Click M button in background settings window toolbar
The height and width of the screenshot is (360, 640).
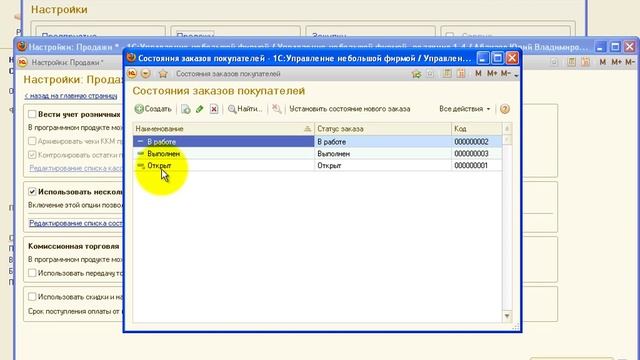[x=602, y=62]
